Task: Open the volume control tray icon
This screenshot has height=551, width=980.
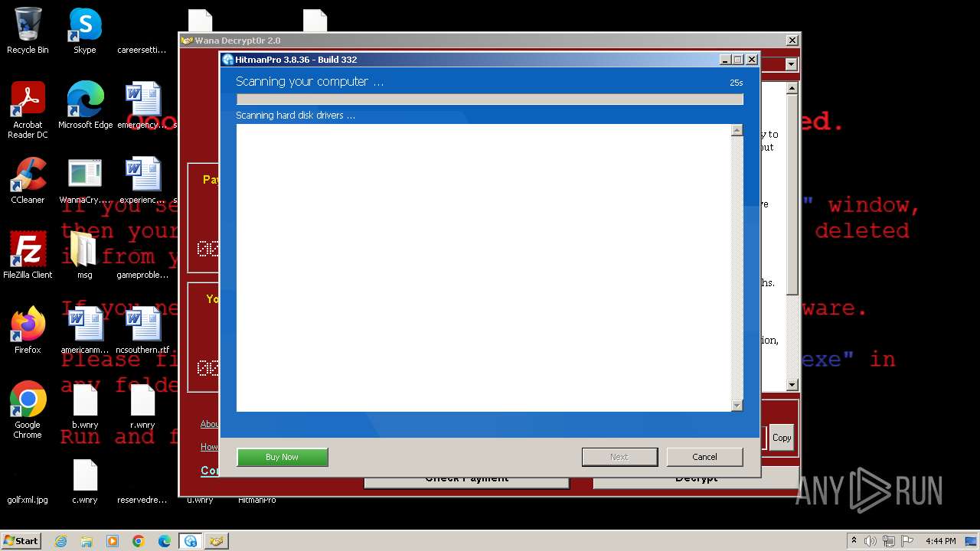Action: coord(871,541)
